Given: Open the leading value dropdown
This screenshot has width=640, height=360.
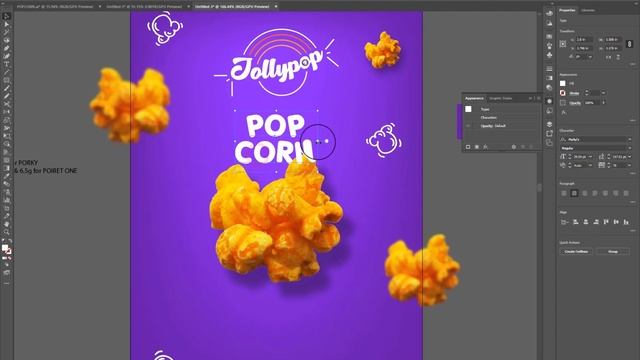Looking at the screenshot, I should [x=629, y=157].
